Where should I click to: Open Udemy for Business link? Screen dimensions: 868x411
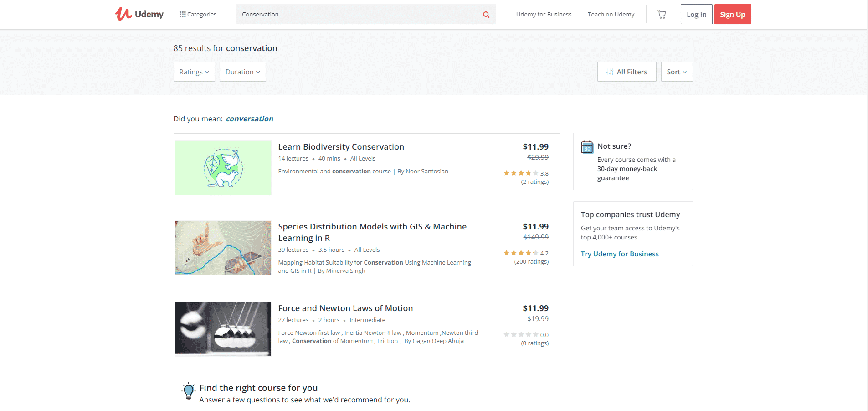pyautogui.click(x=544, y=14)
